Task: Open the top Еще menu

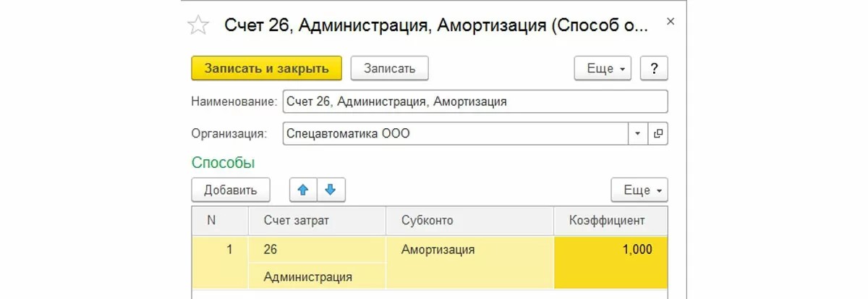Action: (603, 69)
